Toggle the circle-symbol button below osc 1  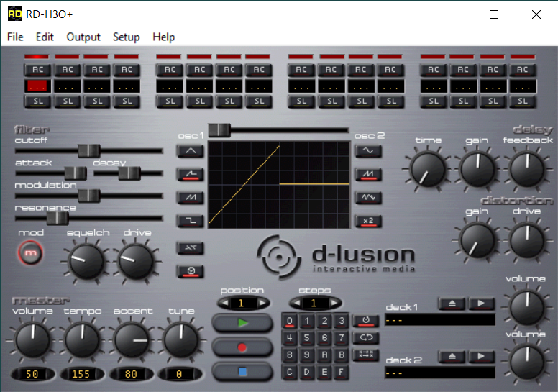click(191, 271)
